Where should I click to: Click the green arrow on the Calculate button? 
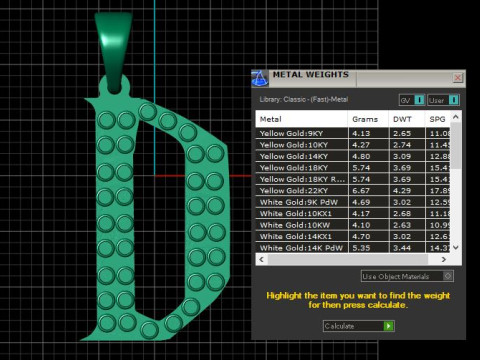click(389, 326)
